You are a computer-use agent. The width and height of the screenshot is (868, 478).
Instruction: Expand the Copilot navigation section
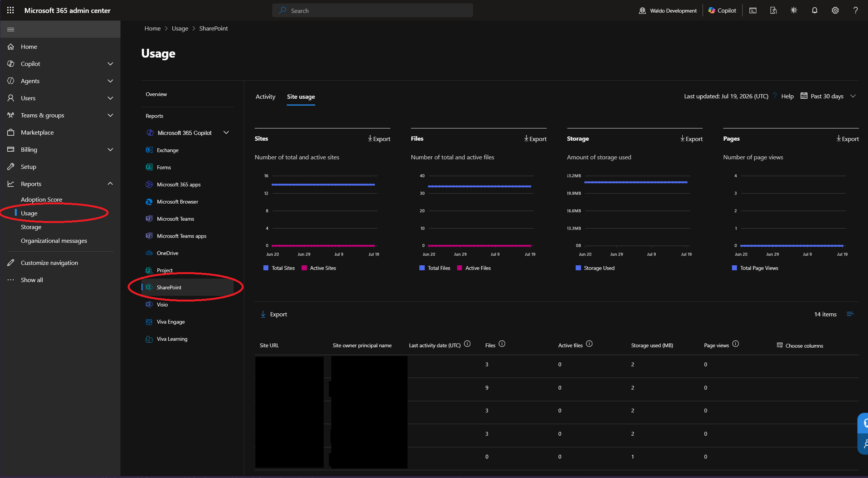(110, 64)
